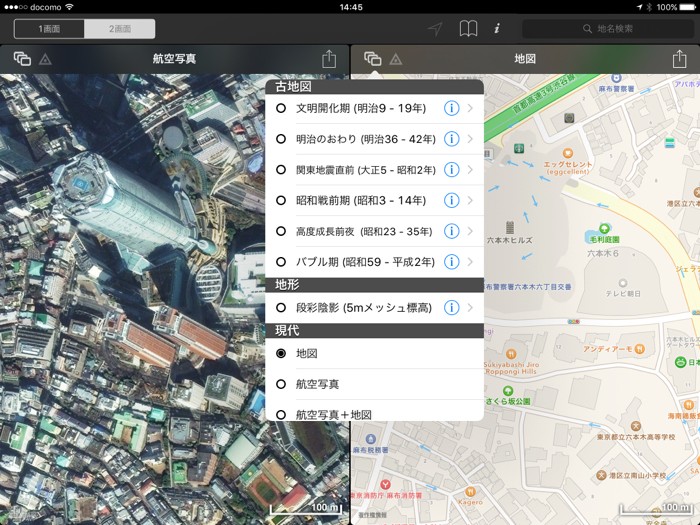Image resolution: width=700 pixels, height=525 pixels.
Task: Expand chevron for 段彩陰影 row
Action: 471,307
